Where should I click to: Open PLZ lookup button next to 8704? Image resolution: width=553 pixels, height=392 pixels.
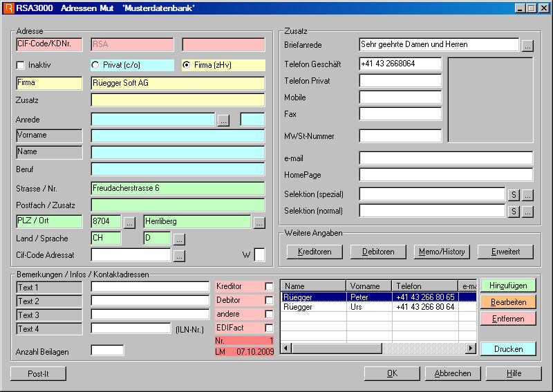click(129, 222)
